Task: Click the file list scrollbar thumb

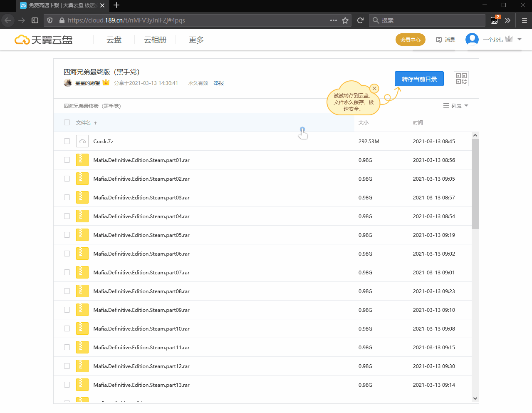Action: pyautogui.click(x=475, y=184)
